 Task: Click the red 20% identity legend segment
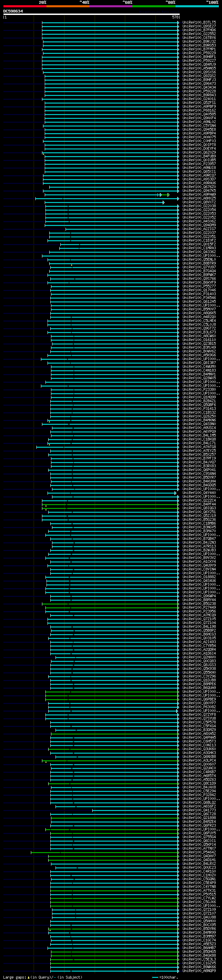[25, 6]
